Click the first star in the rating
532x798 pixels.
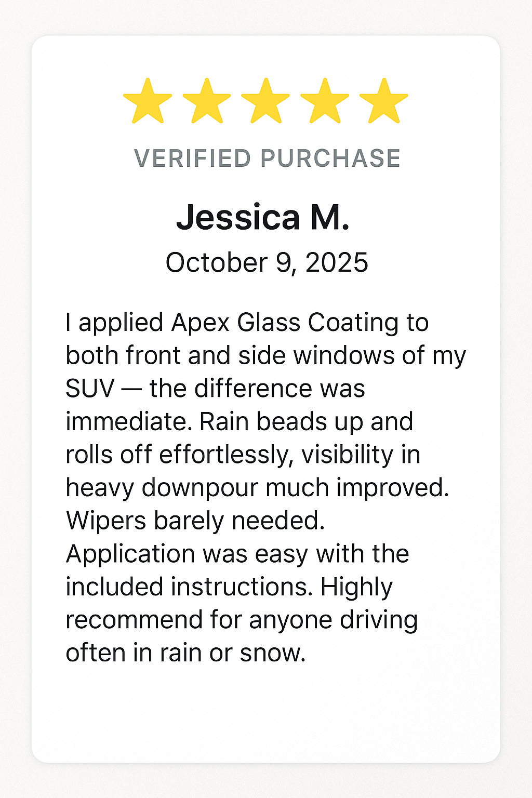coord(148,101)
